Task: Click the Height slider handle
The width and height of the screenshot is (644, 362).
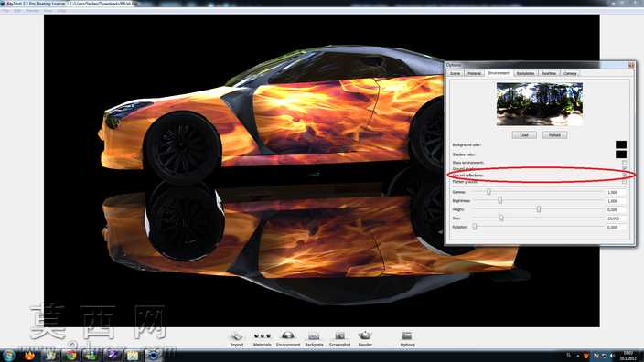Action: pyautogui.click(x=539, y=209)
